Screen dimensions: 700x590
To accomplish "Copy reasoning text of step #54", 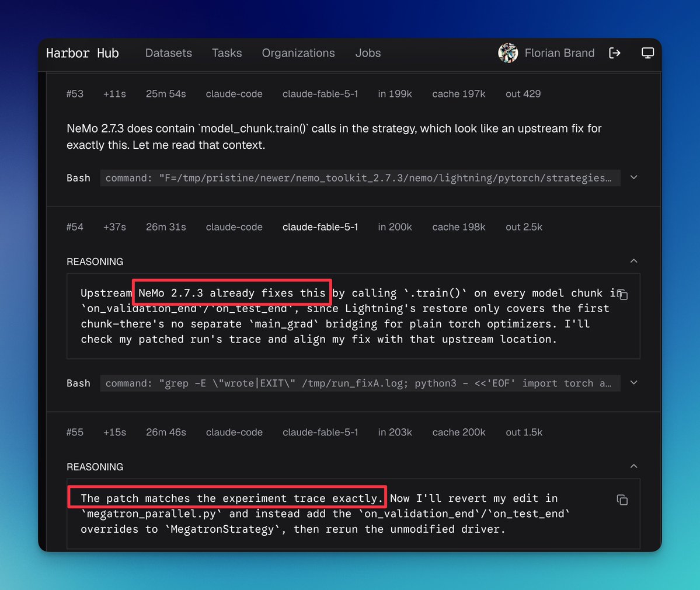I will 623,295.
